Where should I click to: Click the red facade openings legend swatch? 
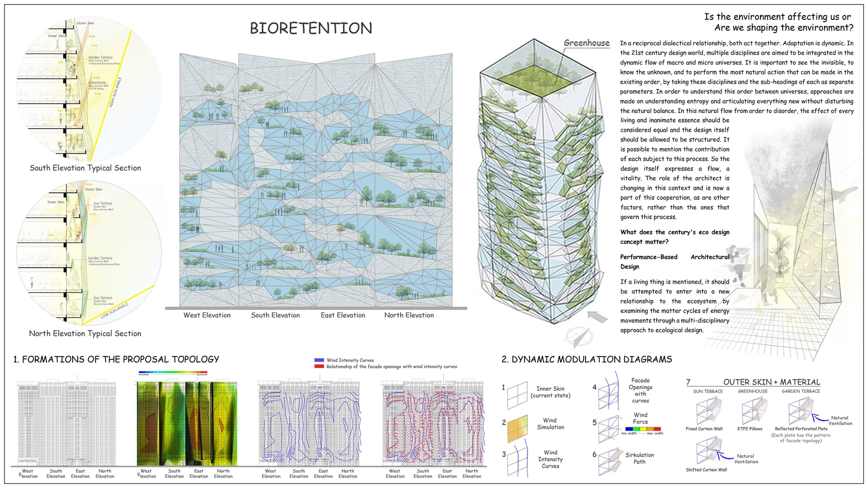319,366
